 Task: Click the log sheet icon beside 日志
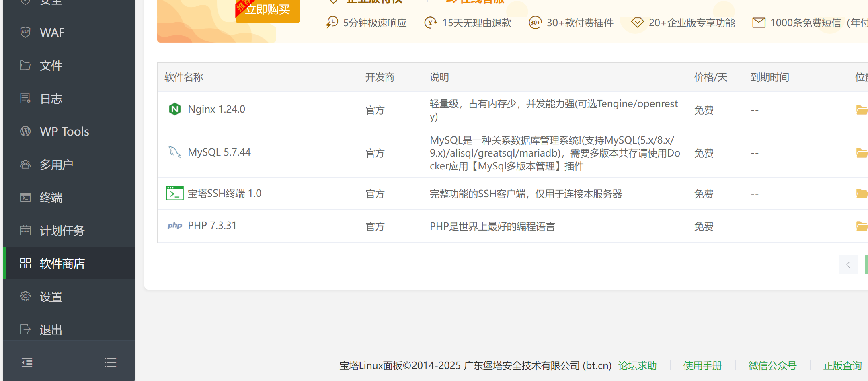pos(25,98)
